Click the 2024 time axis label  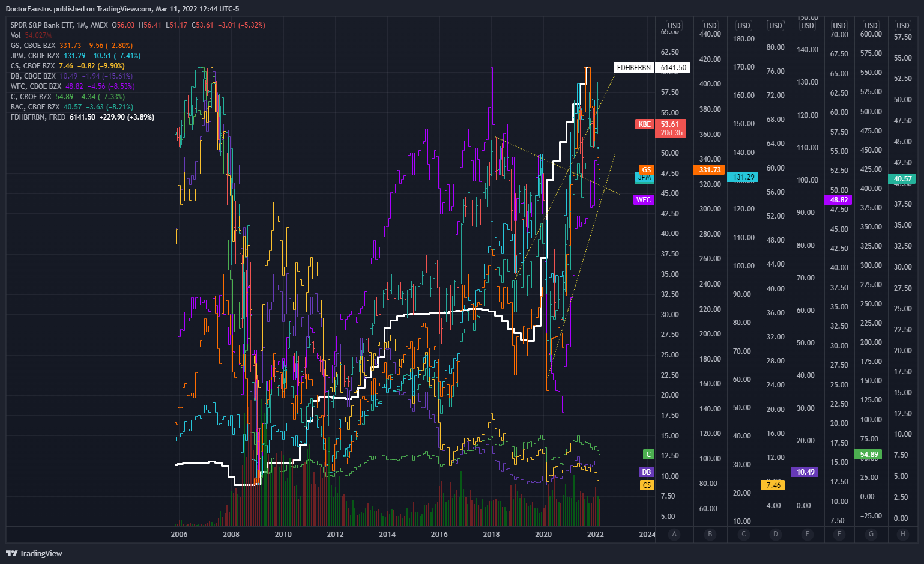[647, 535]
